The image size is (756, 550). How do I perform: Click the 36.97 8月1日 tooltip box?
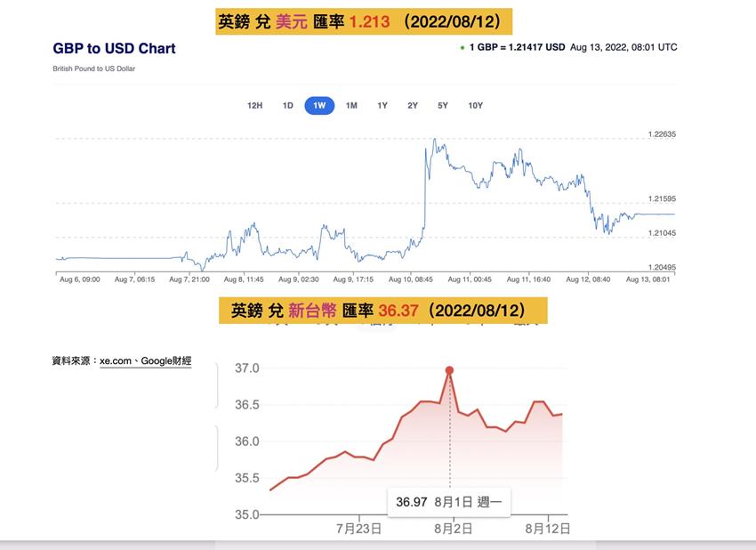click(x=448, y=502)
